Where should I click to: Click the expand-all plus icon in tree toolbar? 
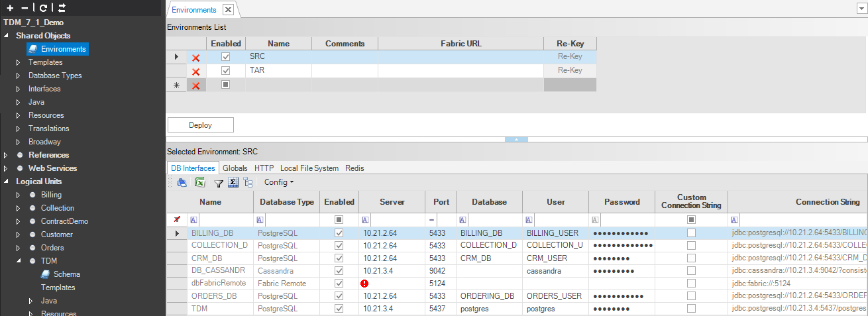pyautogui.click(x=10, y=8)
